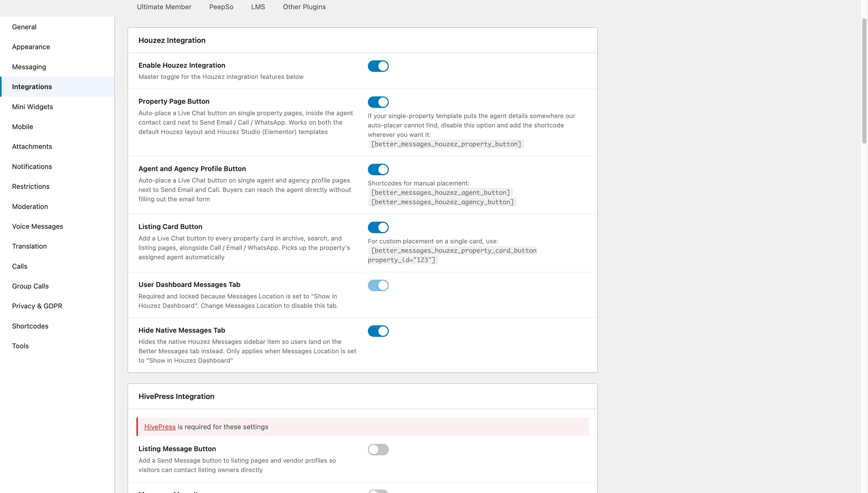Open Privacy & GDPR settings
868x493 pixels.
point(57,306)
